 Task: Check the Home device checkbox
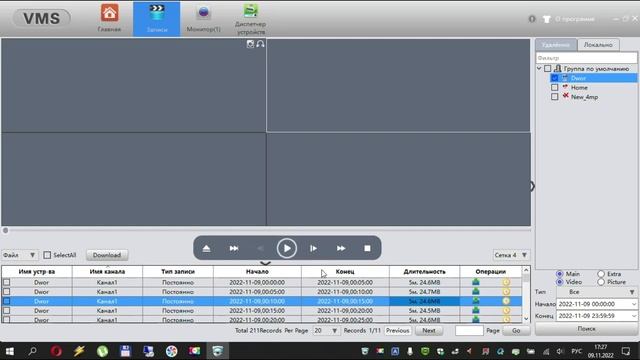[x=554, y=87]
